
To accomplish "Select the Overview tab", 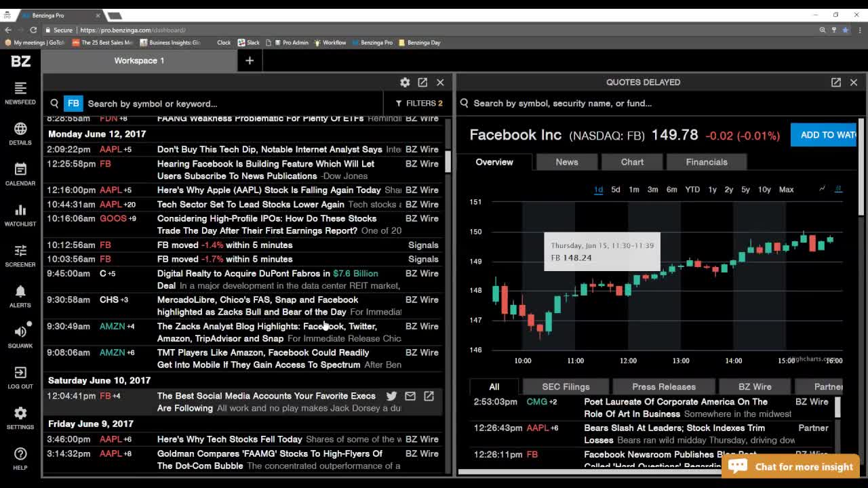I will point(494,162).
